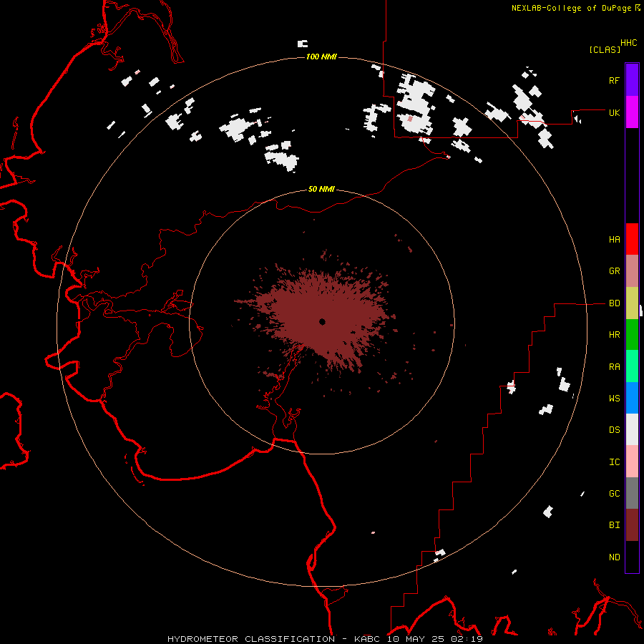
Task: Click the WS legend label
Action: 614,398
